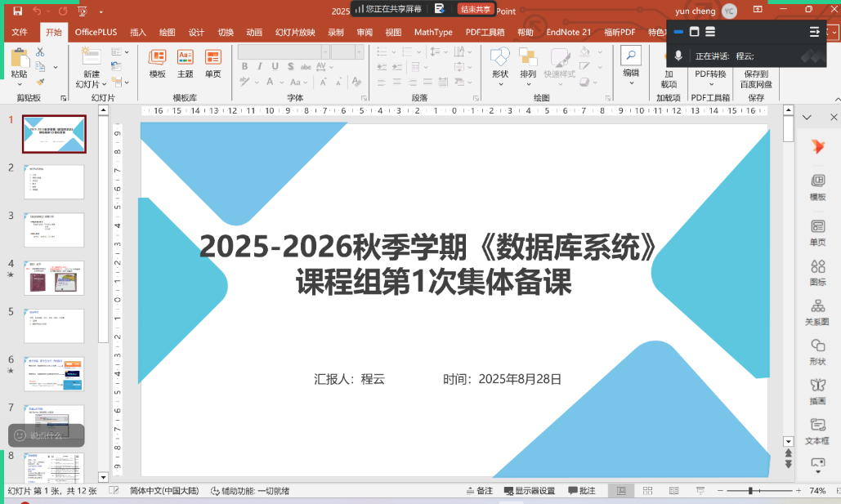Click the zoom slider in status bar
Viewport: 841px width, 504px height.
tap(750, 491)
